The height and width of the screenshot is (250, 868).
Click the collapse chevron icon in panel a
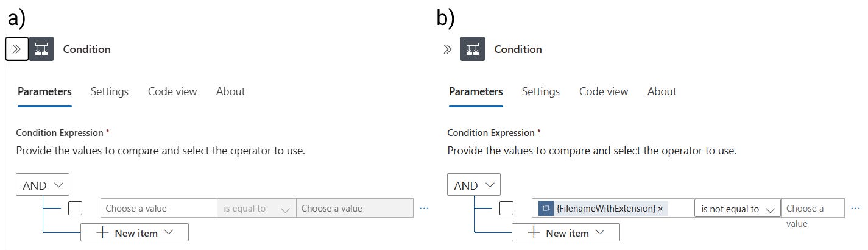(x=17, y=49)
